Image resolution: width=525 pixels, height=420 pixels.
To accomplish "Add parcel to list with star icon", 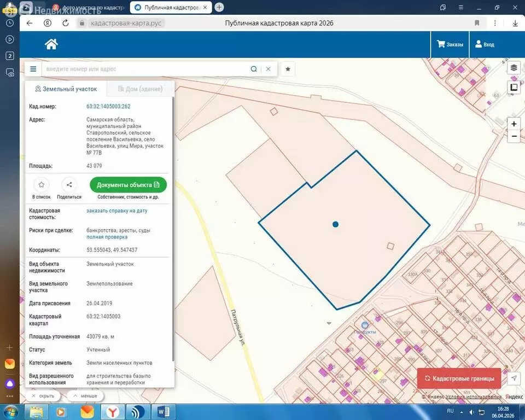I will click(x=42, y=185).
